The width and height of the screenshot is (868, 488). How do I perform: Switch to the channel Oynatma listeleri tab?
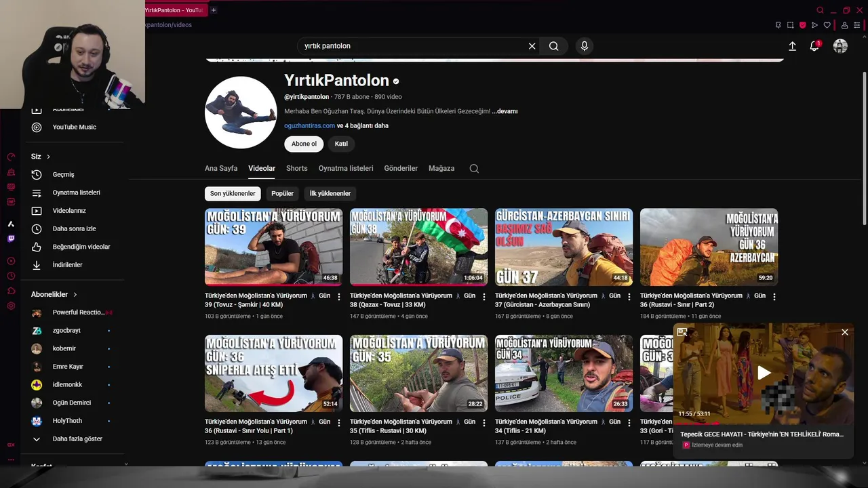346,168
